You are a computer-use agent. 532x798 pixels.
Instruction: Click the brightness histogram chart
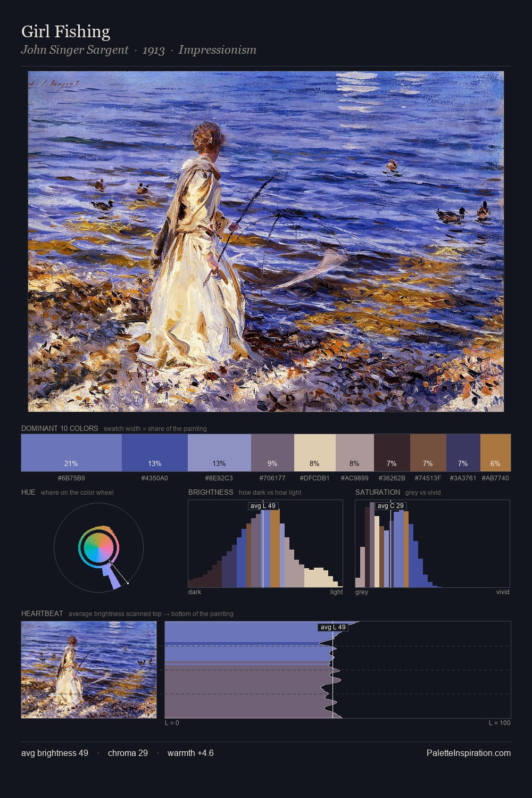click(265, 544)
